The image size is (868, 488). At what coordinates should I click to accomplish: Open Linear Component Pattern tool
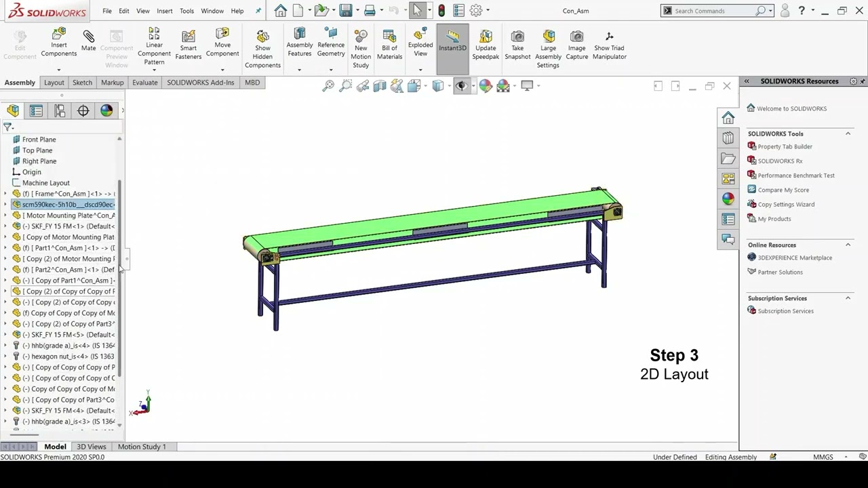click(x=154, y=46)
